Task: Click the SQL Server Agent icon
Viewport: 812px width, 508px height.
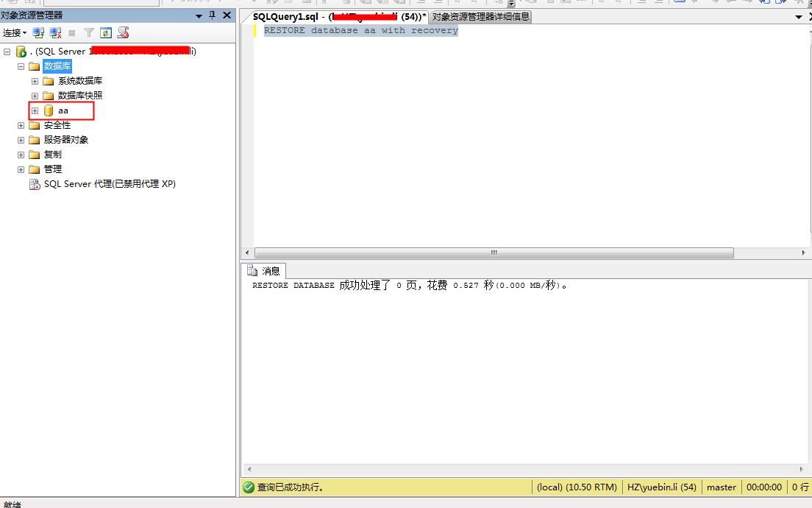Action: [x=35, y=184]
